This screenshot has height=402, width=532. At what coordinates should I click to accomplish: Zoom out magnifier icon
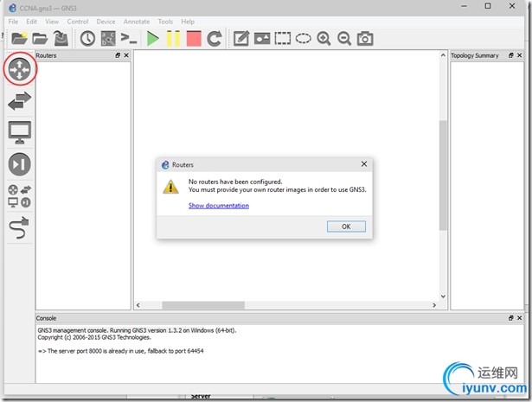pos(344,38)
